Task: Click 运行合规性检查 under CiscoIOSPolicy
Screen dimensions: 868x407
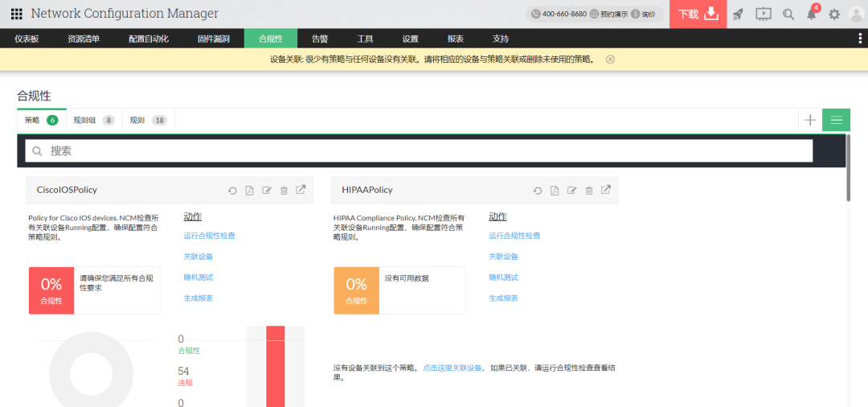Action: point(209,236)
